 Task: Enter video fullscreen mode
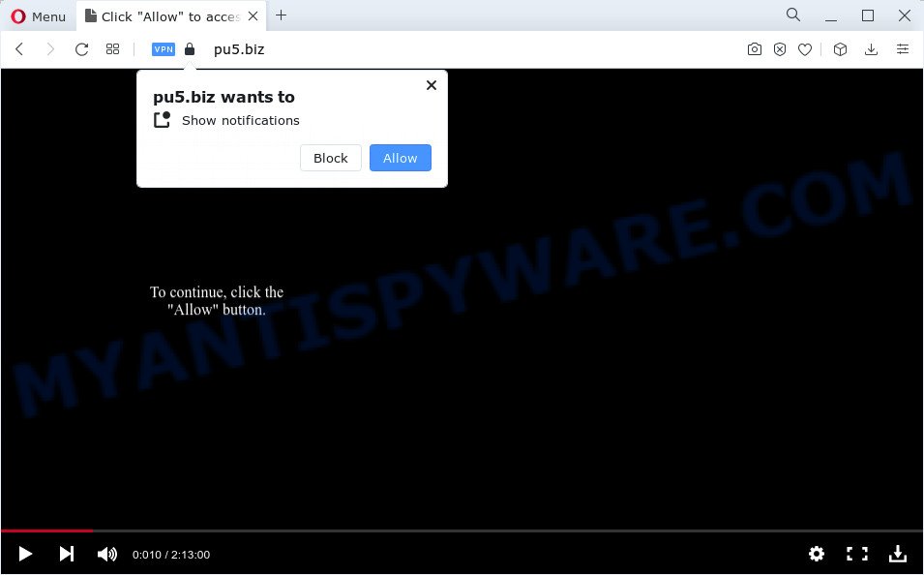tap(857, 554)
